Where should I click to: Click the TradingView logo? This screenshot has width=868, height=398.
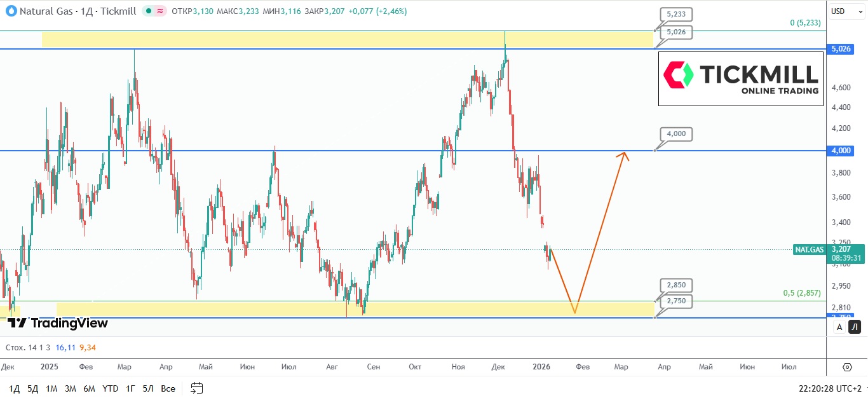coord(58,323)
